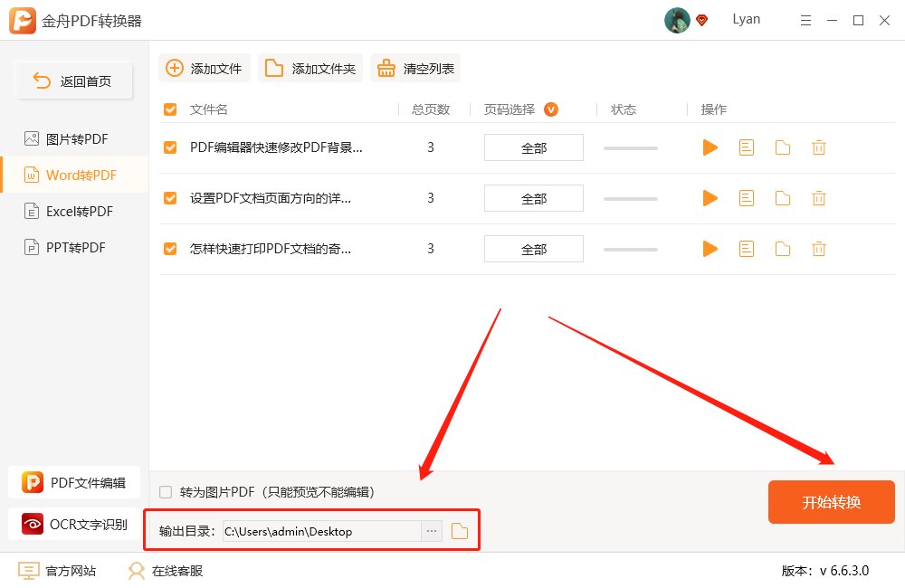Screen dimensions: 905x588
Task: Open the document preview for the second file
Action: point(746,197)
